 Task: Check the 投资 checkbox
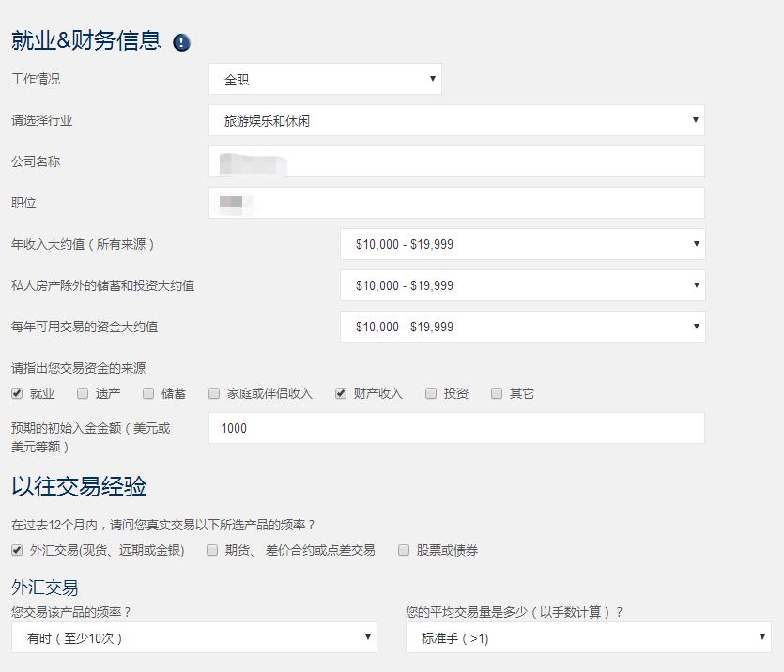click(x=430, y=393)
